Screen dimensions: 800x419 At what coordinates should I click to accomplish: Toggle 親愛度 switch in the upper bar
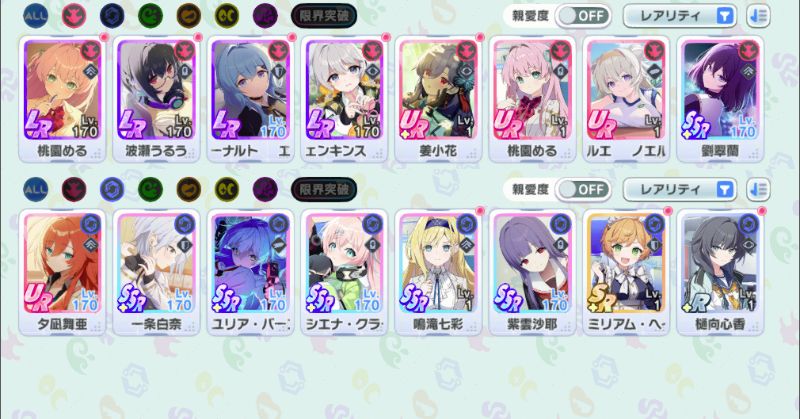(x=583, y=16)
